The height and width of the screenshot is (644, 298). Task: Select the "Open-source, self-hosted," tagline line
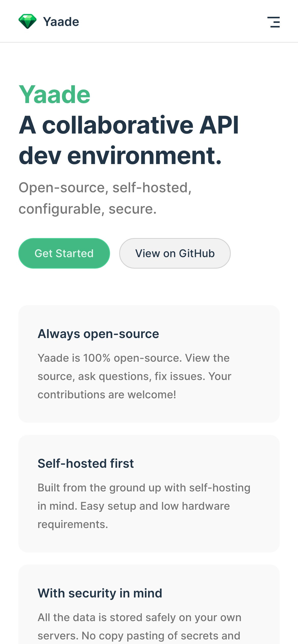tap(105, 188)
